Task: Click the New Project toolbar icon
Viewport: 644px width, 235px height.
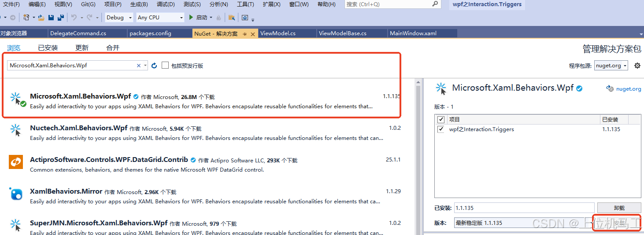Action: (26, 18)
